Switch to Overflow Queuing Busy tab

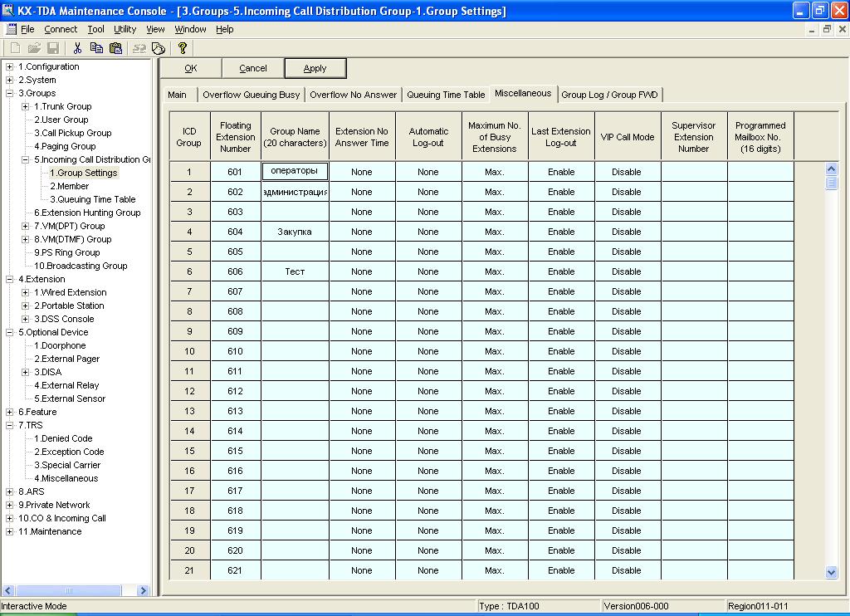click(x=251, y=95)
